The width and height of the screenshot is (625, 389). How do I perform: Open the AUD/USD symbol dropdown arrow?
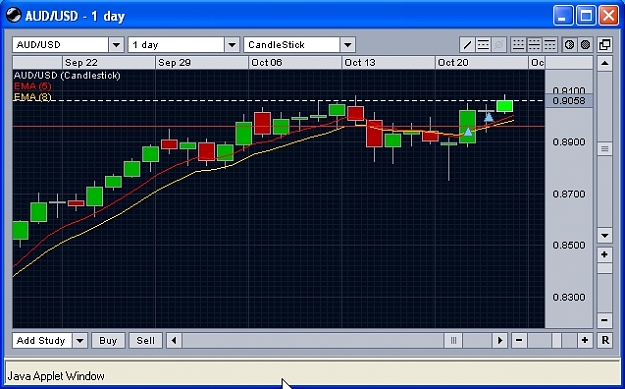click(116, 45)
